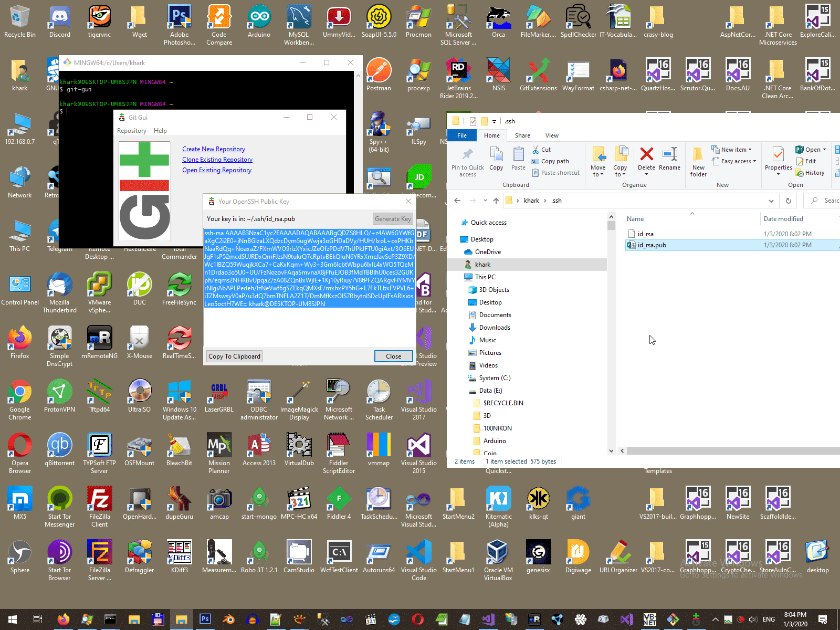840x630 pixels.
Task: Open Task View on the taskbar
Action: [x=37, y=619]
